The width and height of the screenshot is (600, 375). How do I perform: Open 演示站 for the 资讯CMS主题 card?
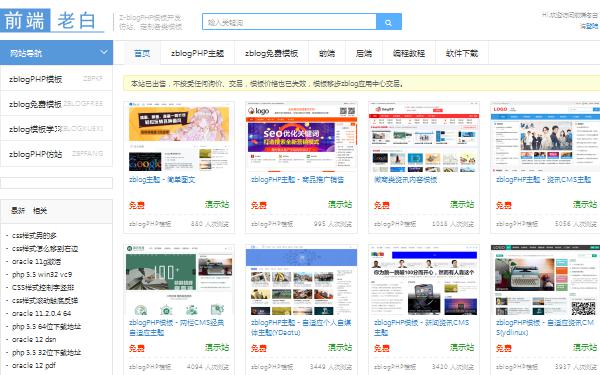585,204
